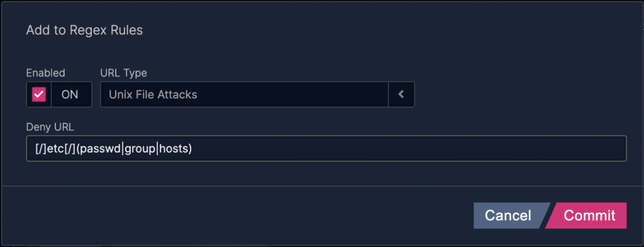Image resolution: width=644 pixels, height=247 pixels.
Task: Click the Unix File Attacks text
Action: [153, 95]
